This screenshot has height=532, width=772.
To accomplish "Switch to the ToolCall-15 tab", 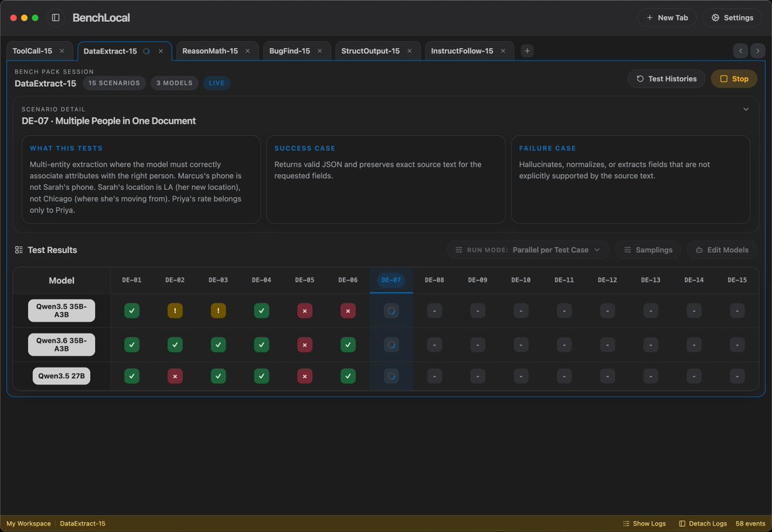I will coord(32,51).
